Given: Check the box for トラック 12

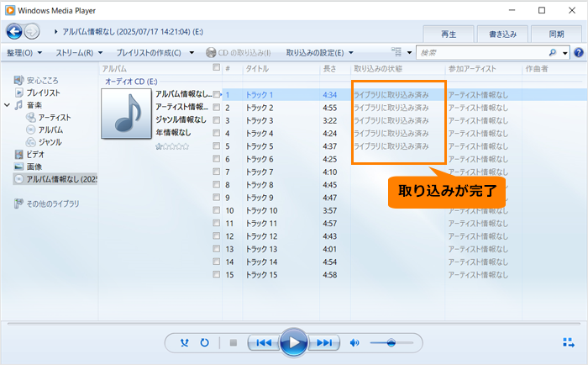Looking at the screenshot, I should coord(217,235).
